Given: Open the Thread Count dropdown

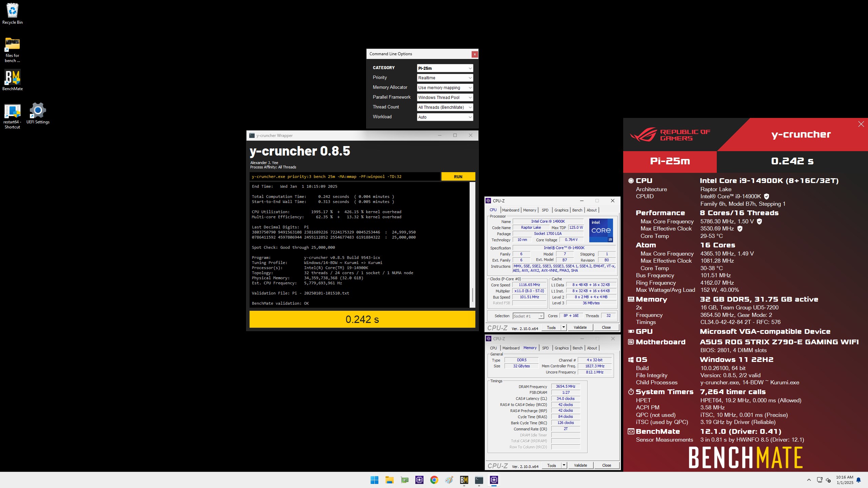Looking at the screenshot, I should coord(445,107).
